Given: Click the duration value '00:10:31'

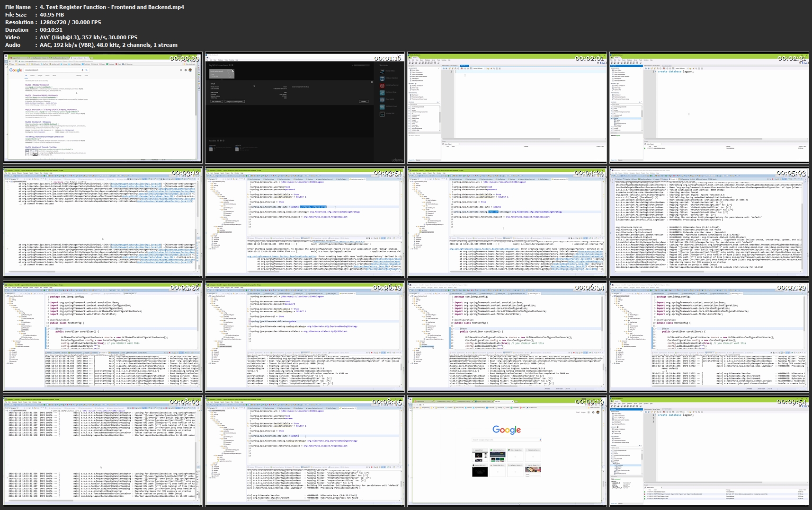Looking at the screenshot, I should click(51, 30).
